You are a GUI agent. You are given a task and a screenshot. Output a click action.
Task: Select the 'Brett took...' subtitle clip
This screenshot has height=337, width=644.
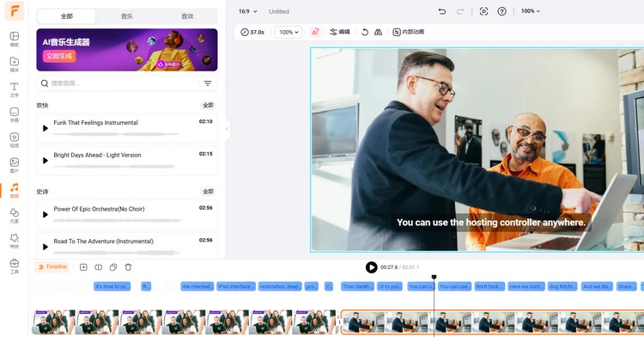(489, 286)
